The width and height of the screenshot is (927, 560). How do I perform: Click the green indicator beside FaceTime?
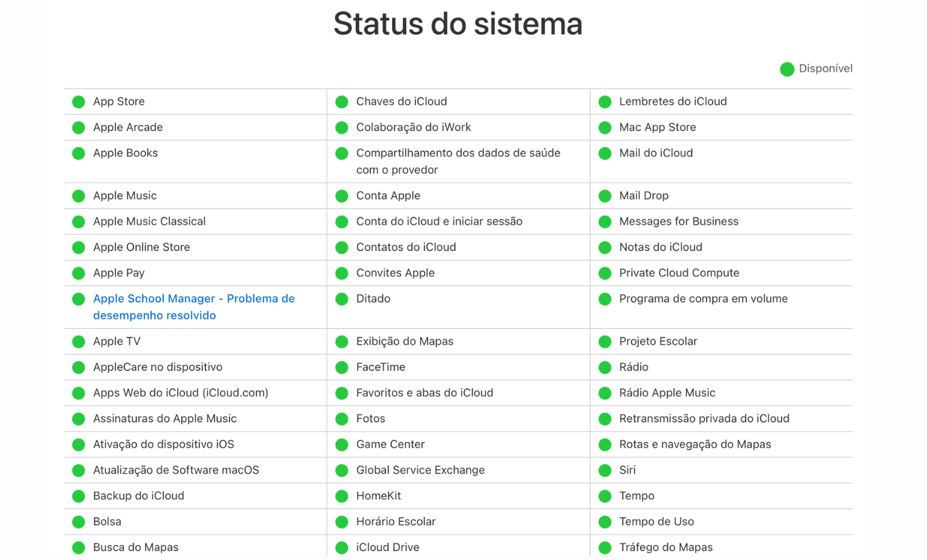pos(341,367)
